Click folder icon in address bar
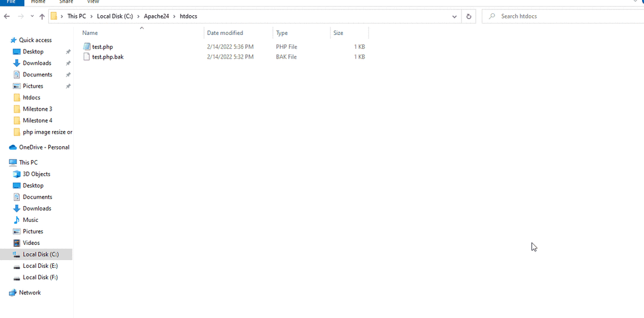This screenshot has height=318, width=644. 54,17
